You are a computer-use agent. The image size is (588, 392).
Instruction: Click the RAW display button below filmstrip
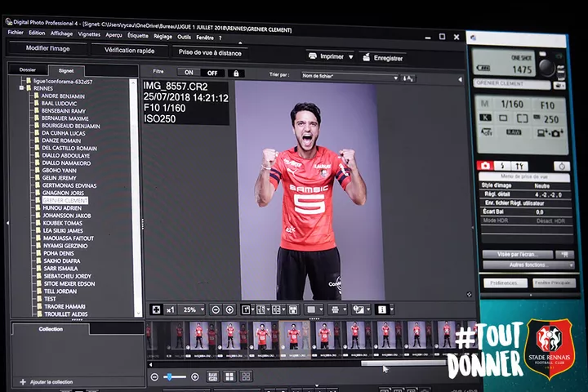coord(212,376)
